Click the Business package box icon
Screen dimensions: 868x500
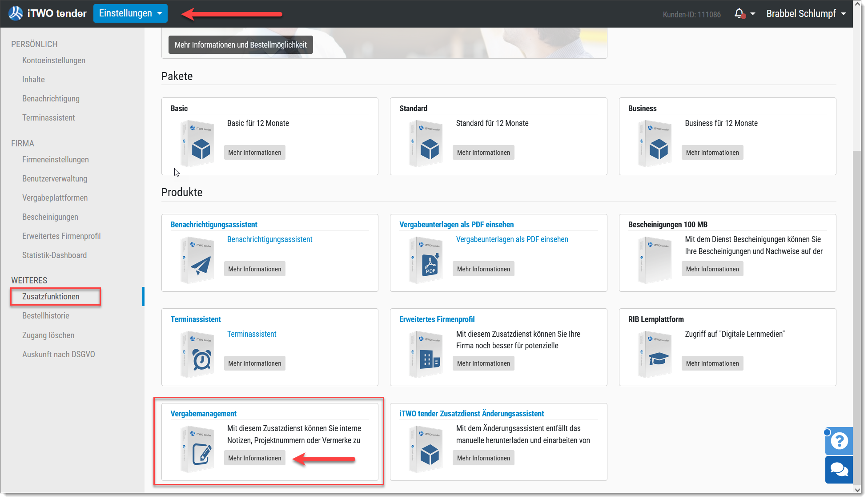click(655, 143)
